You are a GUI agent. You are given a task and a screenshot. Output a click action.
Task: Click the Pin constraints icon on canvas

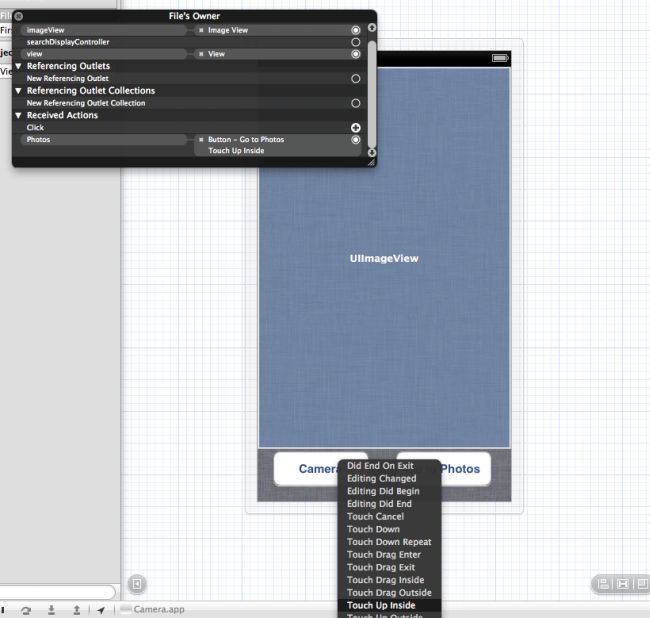point(623,584)
